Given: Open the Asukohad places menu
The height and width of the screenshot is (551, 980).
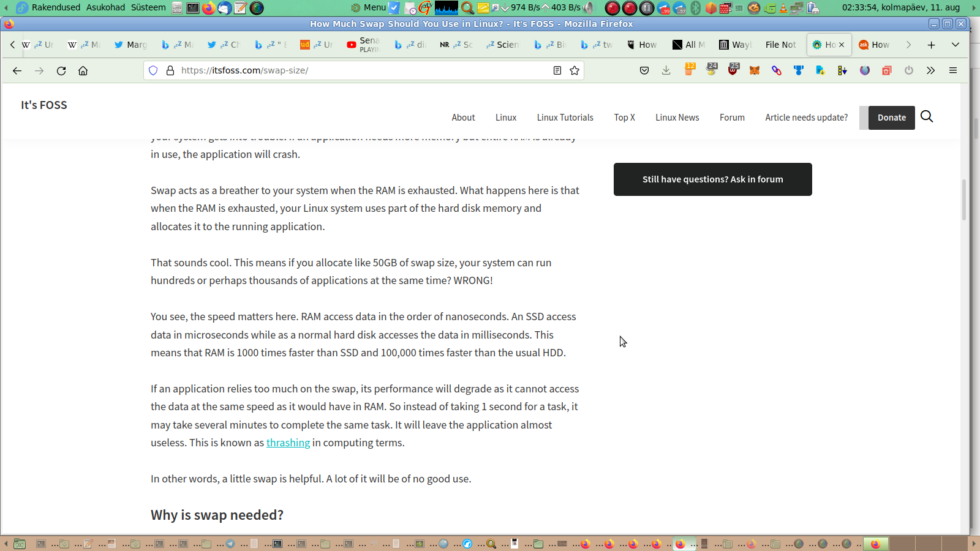Looking at the screenshot, I should click(105, 7).
